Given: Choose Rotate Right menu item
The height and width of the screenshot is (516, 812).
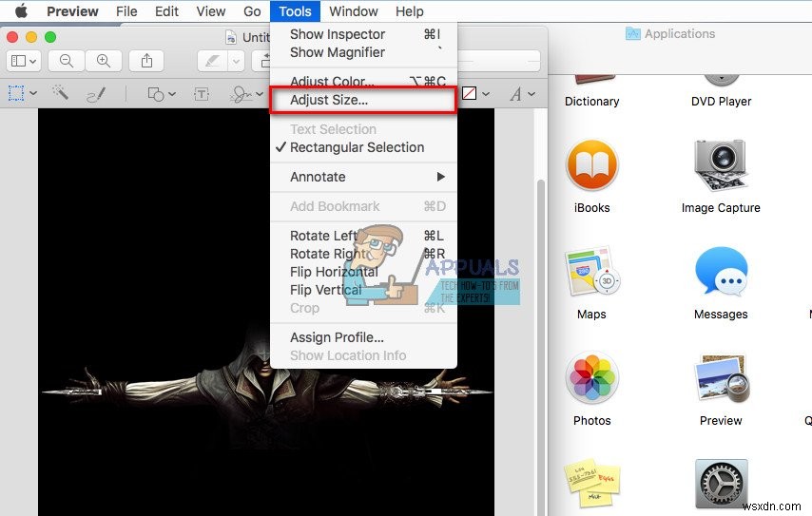Looking at the screenshot, I should click(x=363, y=254).
